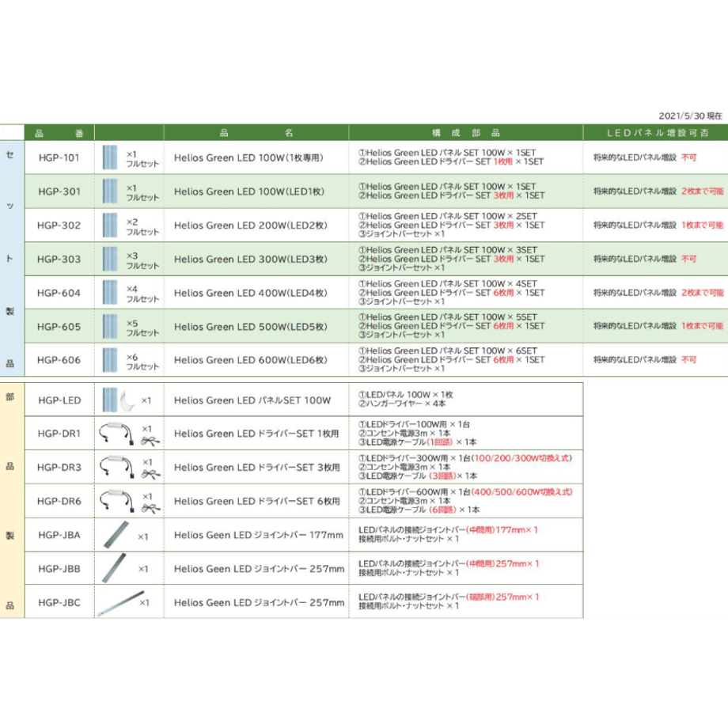Click name Helios Green LED パネルSET 100W
Viewport: 728px width, 728px height.
252,400
